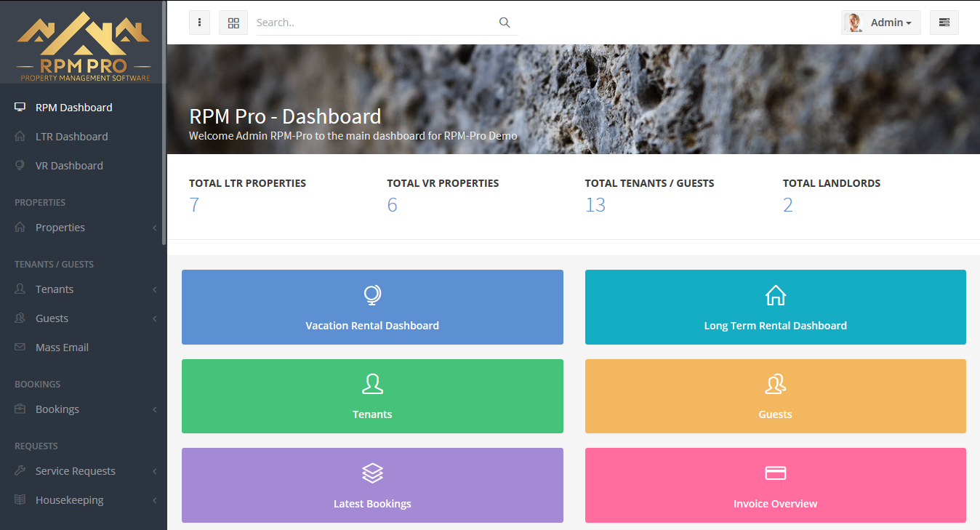Image resolution: width=980 pixels, height=530 pixels.
Task: Click the Total Landlords value 2
Action: click(788, 205)
